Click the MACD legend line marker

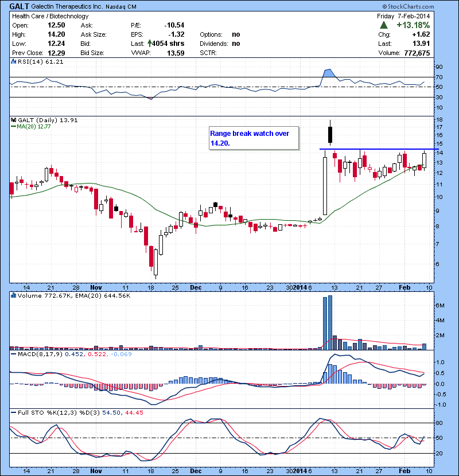(x=13, y=354)
